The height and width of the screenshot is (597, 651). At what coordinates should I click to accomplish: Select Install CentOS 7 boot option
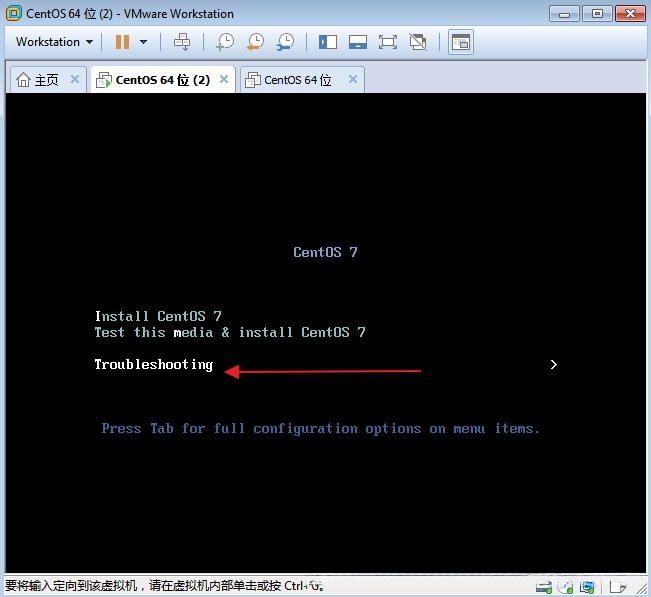[x=158, y=316]
